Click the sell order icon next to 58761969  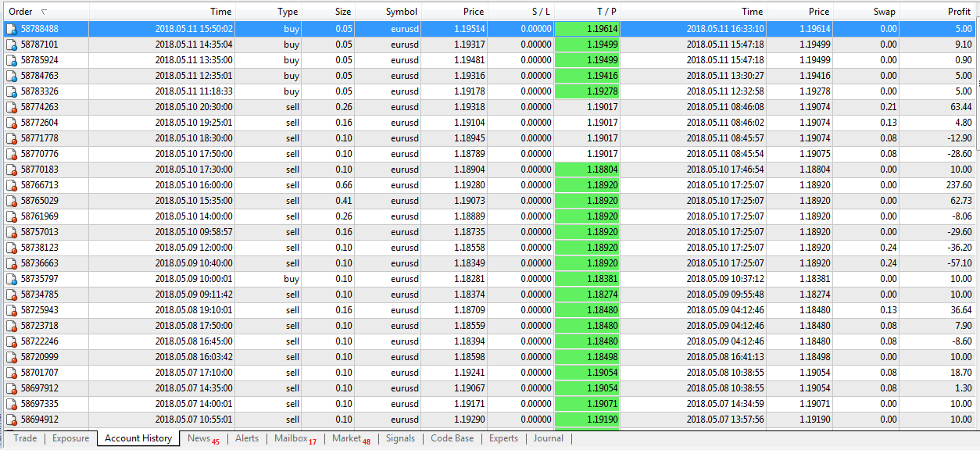pos(12,216)
